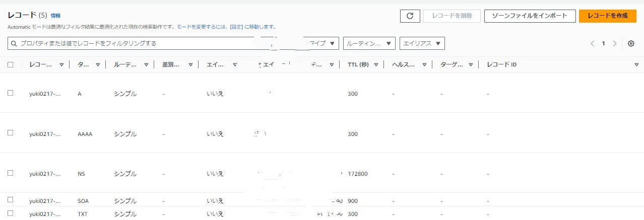The image size is (644, 220).
Task: Select the AAAA record checkbox
Action: (10, 133)
